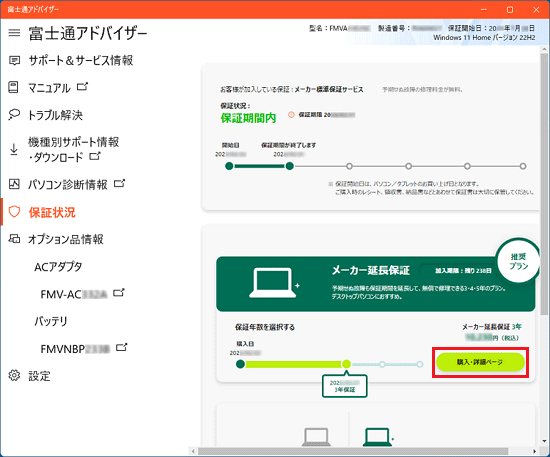550x457 pixels.
Task: Click the 保証期間内 status text
Action: click(248, 118)
